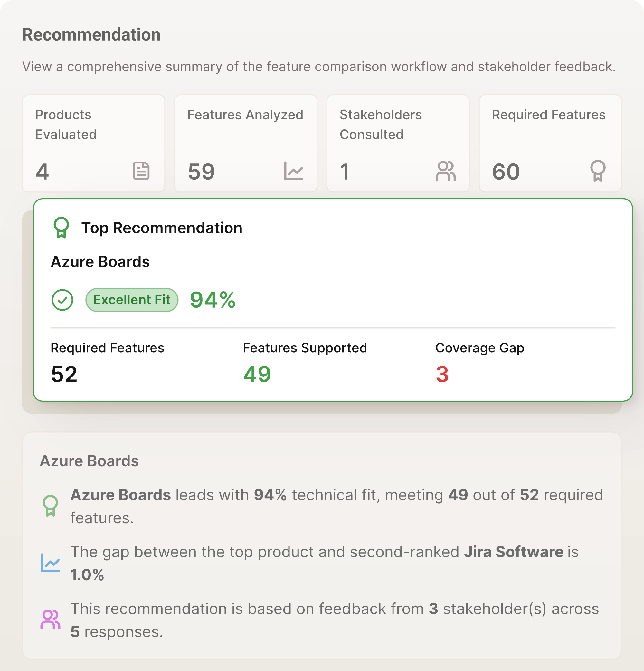Click the Azure Boards heading in summary section
Viewport: 644px width, 671px height.
point(89,461)
